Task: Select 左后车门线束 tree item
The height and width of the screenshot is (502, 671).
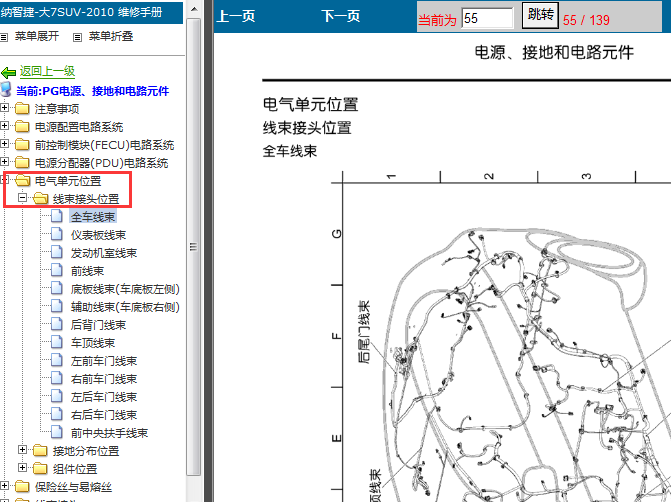Action: (x=104, y=397)
